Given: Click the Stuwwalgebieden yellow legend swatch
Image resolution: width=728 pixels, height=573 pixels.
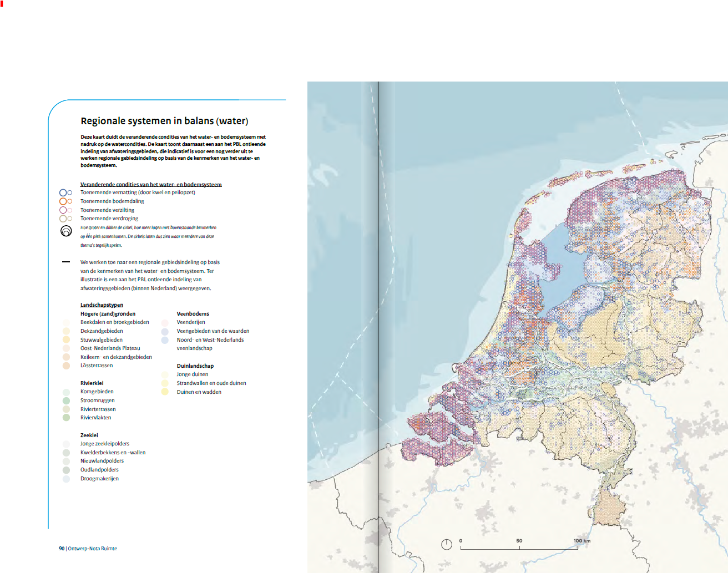Looking at the screenshot, I should click(66, 339).
